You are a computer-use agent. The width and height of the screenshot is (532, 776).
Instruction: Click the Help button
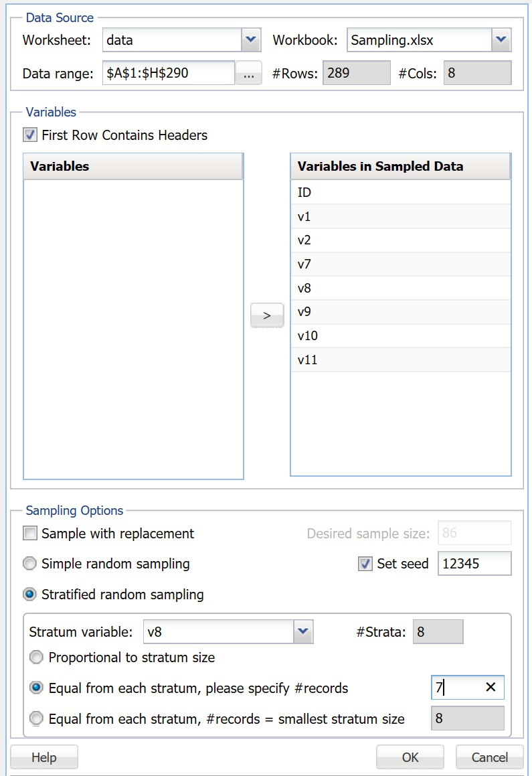pos(43,757)
